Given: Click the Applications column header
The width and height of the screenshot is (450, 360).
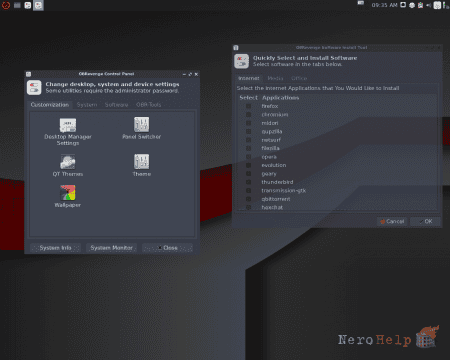Looking at the screenshot, I should 281,98.
